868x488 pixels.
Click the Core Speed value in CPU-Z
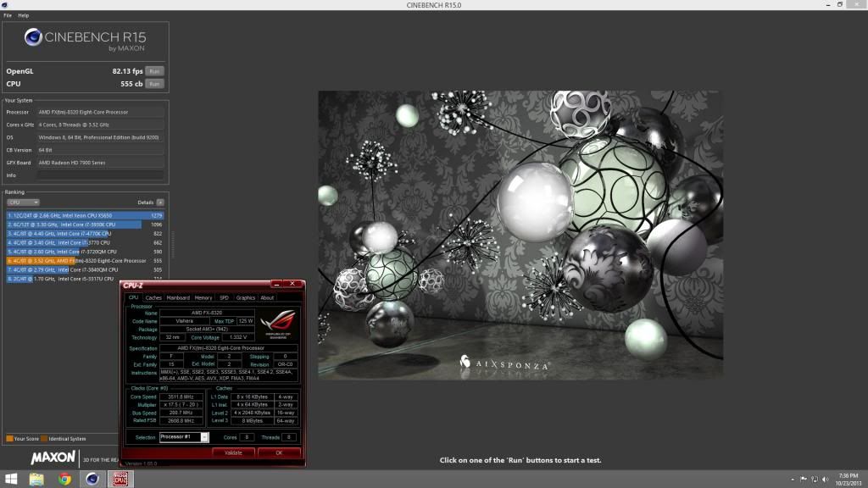coord(181,396)
